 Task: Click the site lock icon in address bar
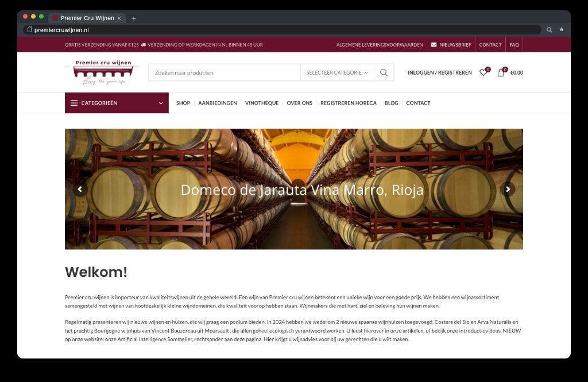30,29
